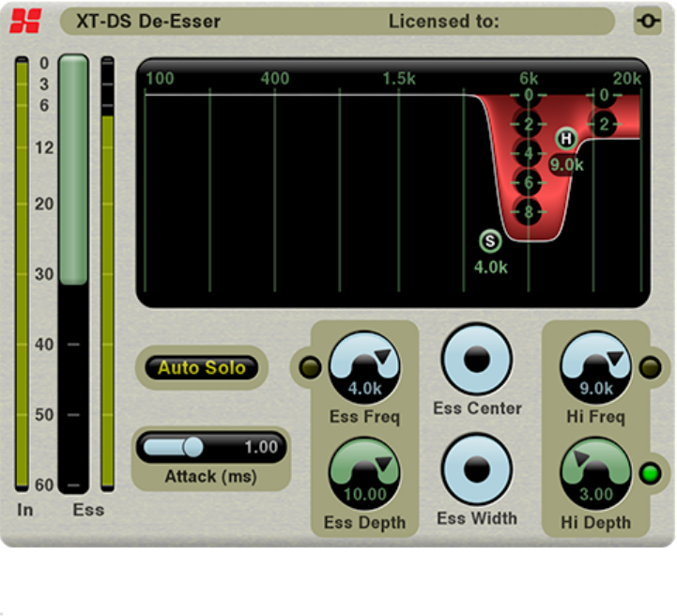Click the Ess threshold slider bar
Image resolution: width=677 pixels, height=616 pixels.
coord(73,169)
